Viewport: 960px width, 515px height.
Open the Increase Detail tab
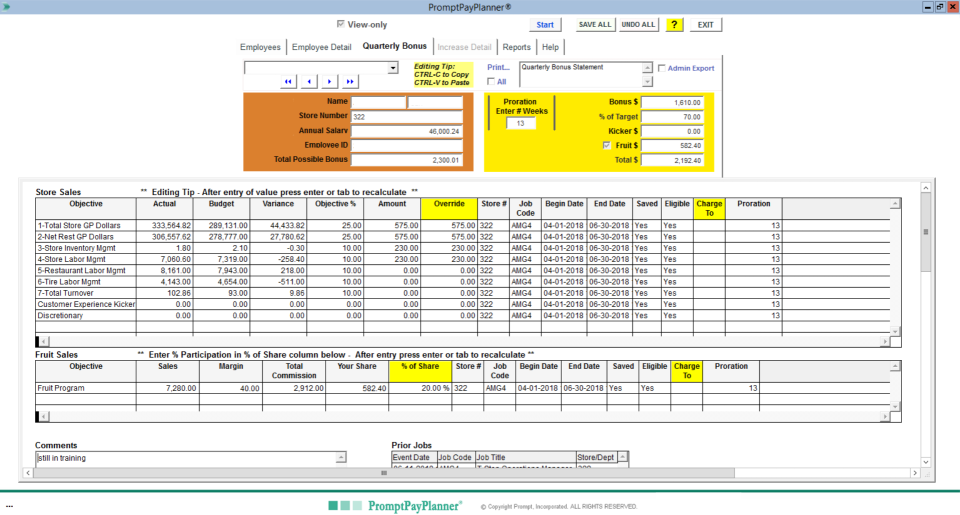[464, 47]
